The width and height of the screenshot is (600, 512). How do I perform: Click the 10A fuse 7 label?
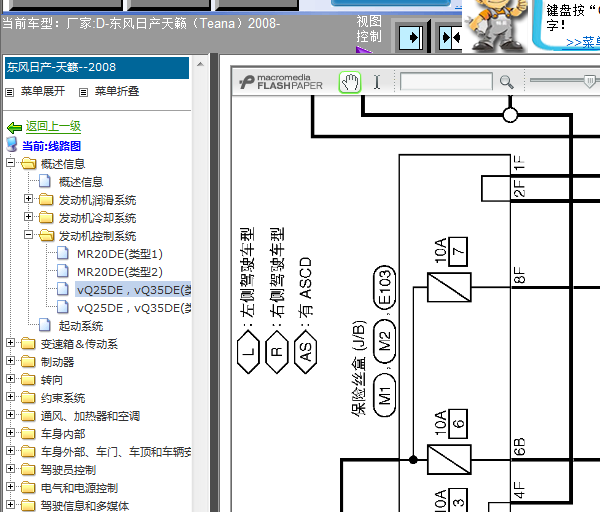[451, 251]
